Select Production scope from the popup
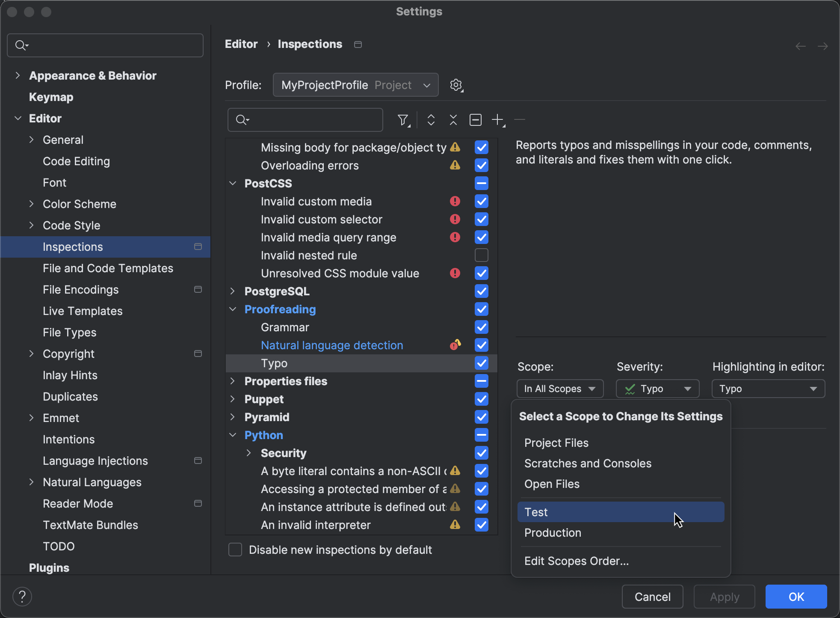Viewport: 840px width, 618px height. [553, 532]
